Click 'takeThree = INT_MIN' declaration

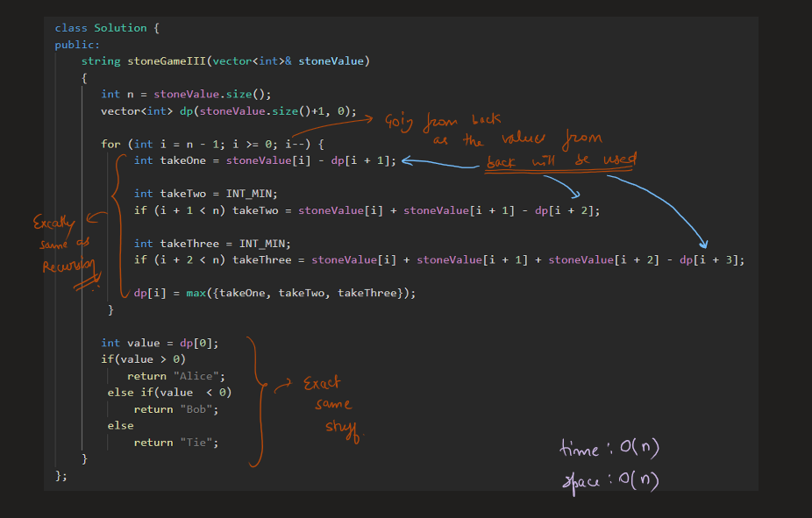tap(218, 244)
